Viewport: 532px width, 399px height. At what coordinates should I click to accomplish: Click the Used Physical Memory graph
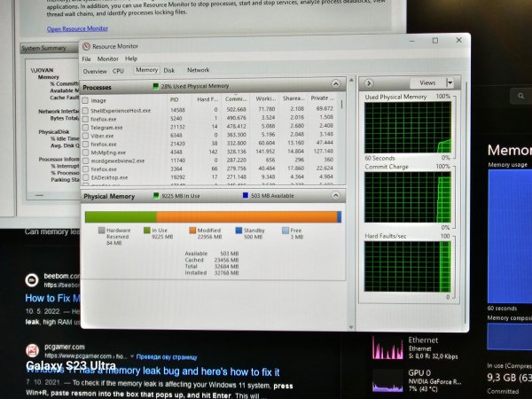(x=408, y=128)
